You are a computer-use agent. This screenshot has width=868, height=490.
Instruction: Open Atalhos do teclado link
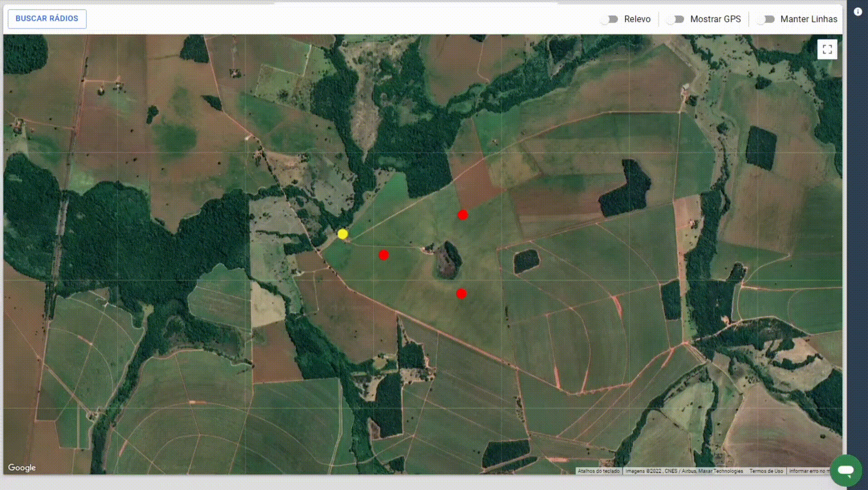click(x=599, y=471)
